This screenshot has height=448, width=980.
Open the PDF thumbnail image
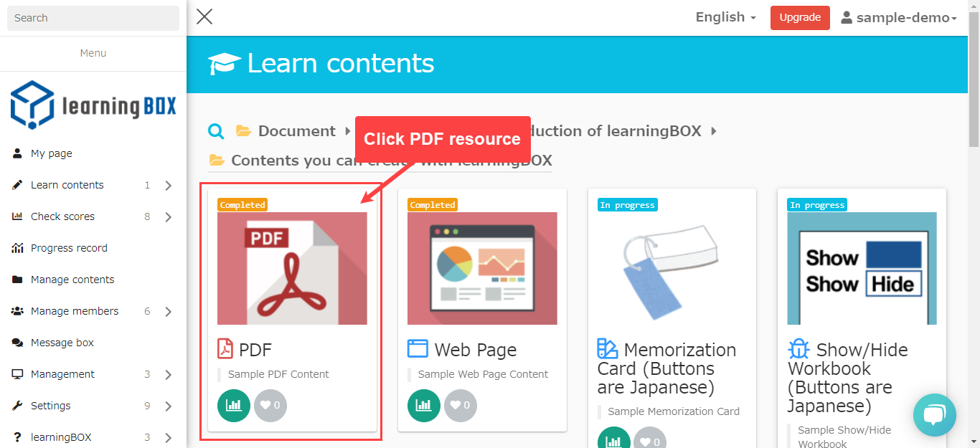292,268
